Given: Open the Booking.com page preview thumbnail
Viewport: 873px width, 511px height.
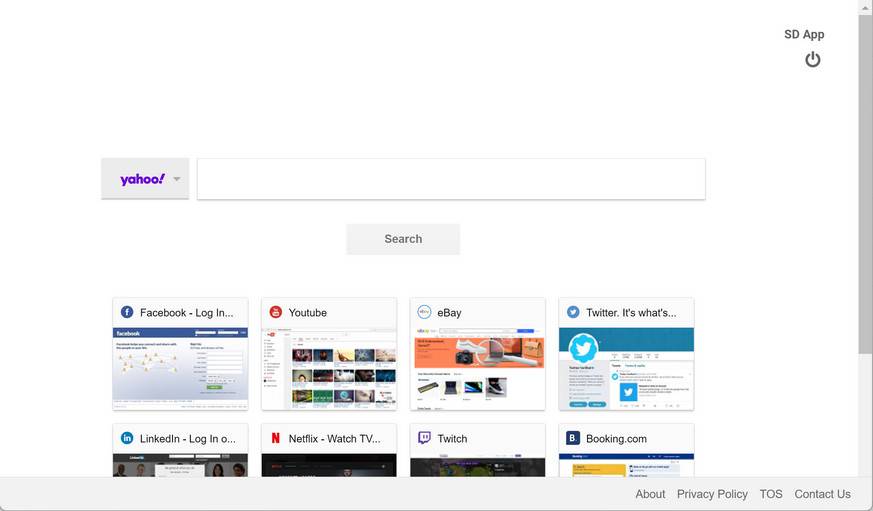Looking at the screenshot, I should coord(626,465).
